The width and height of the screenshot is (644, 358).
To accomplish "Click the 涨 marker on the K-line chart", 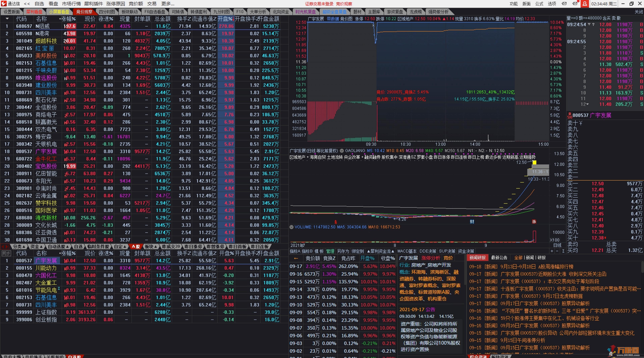I will click(x=534, y=221).
